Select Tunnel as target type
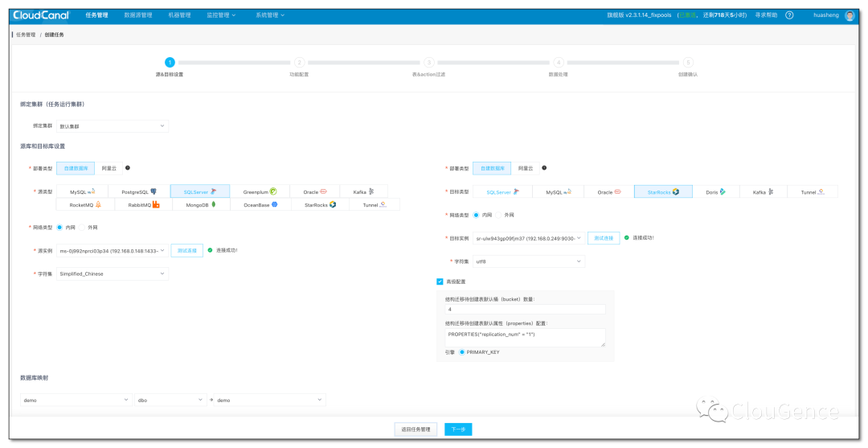Image resolution: width=868 pixels, height=448 pixels. [813, 192]
